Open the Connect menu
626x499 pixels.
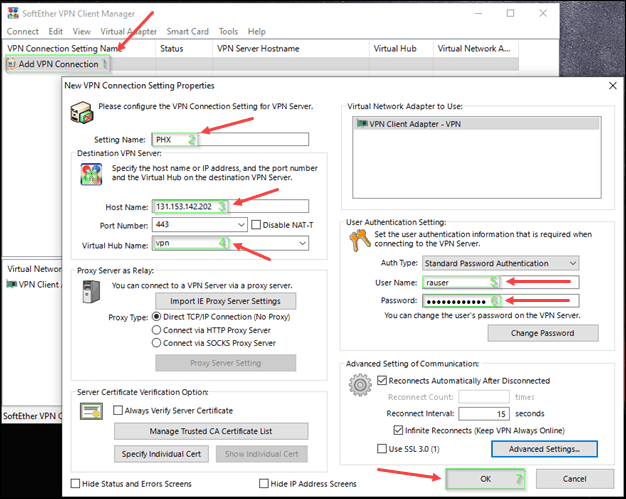tap(22, 32)
